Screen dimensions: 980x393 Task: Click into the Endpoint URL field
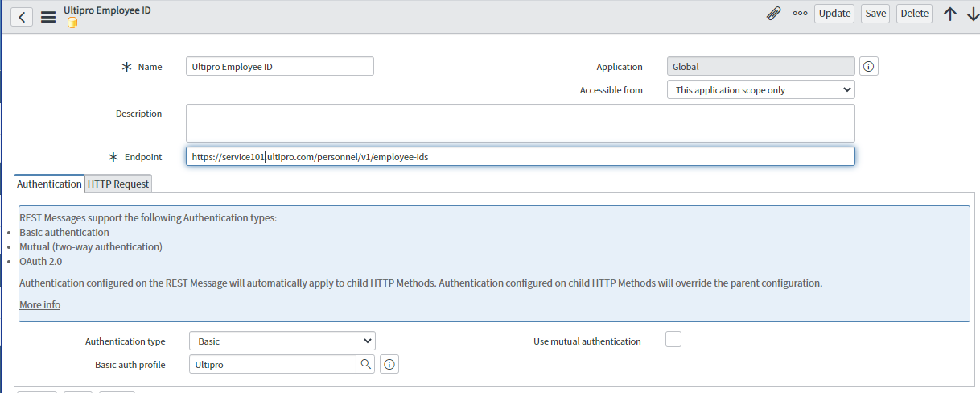pyautogui.click(x=520, y=156)
